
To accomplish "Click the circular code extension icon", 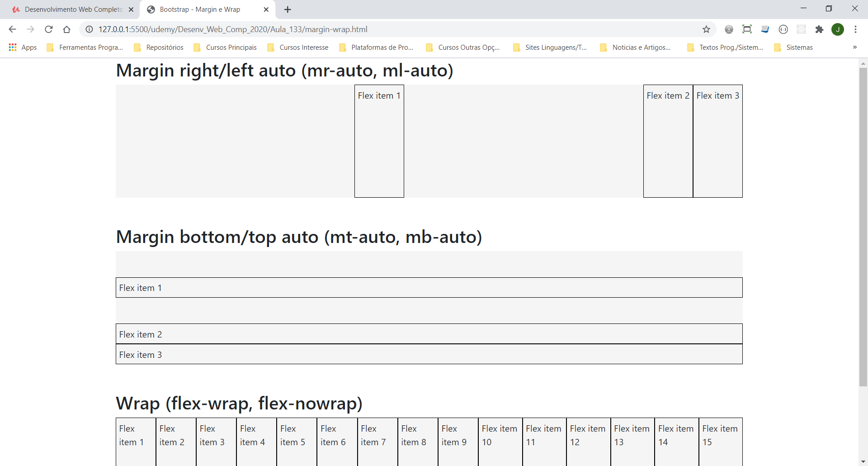I will (783, 29).
